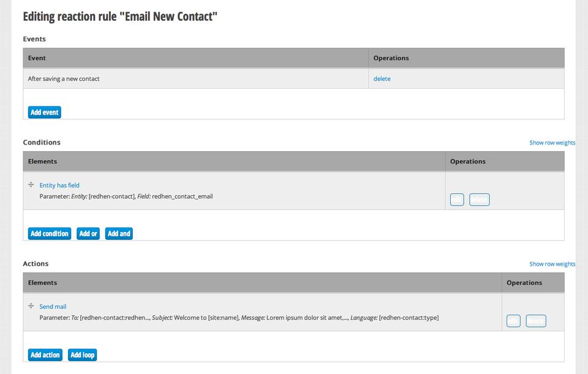Delete the "After saving a new contact" event
This screenshot has height=374, width=588.
tap(382, 79)
